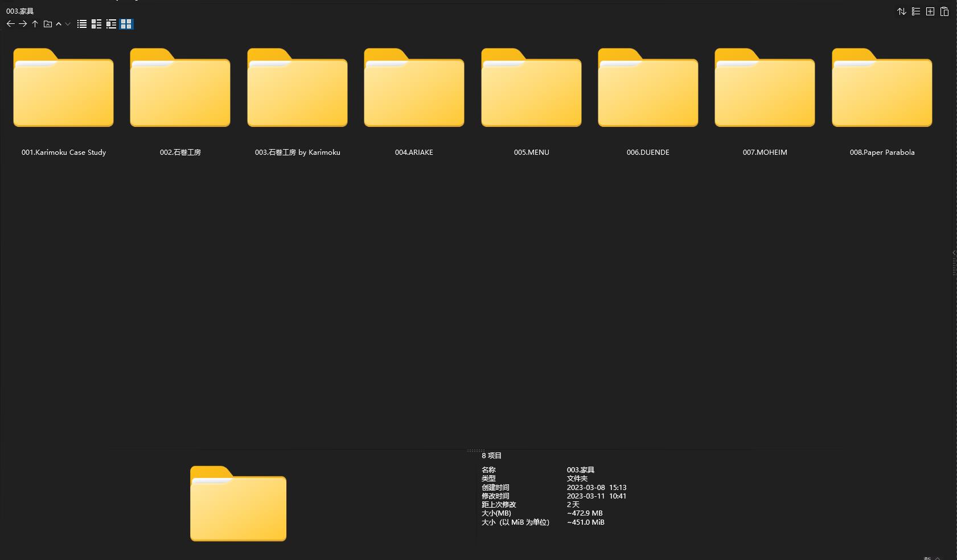The width and height of the screenshot is (957, 560).
Task: Select the 002.石巻工房 folder icon
Action: [x=180, y=88]
